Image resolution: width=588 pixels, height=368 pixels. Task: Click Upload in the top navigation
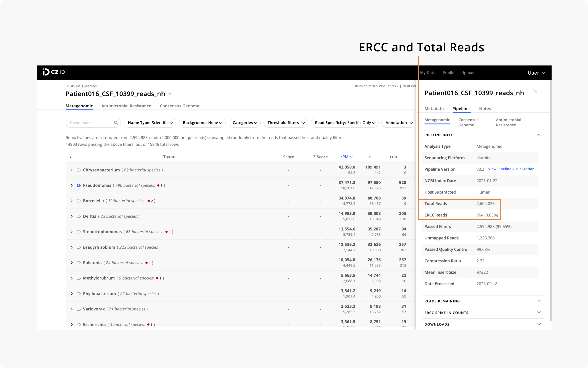(468, 73)
